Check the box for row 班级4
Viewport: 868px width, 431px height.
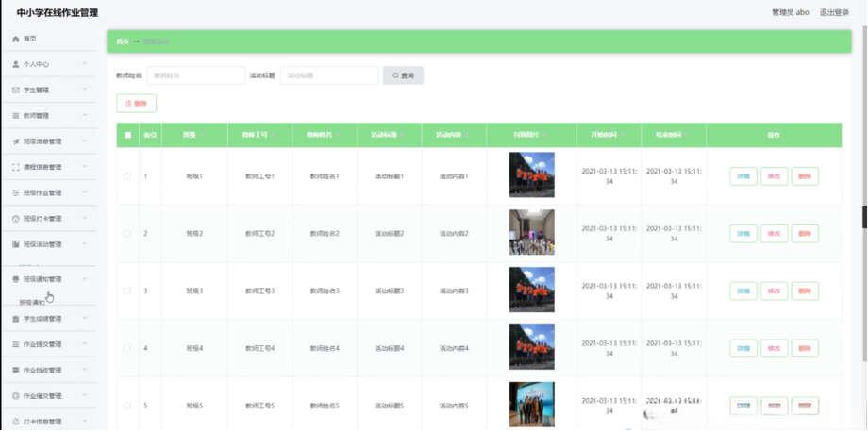pyautogui.click(x=127, y=349)
